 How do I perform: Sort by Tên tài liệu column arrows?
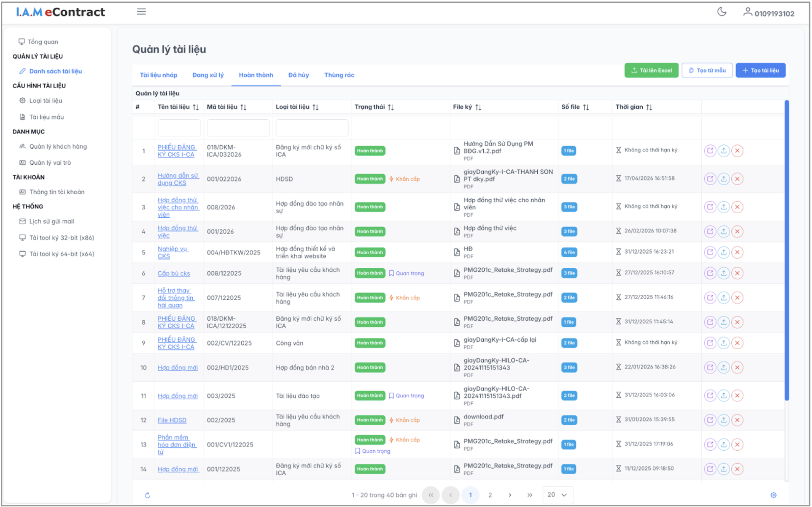[x=196, y=107]
